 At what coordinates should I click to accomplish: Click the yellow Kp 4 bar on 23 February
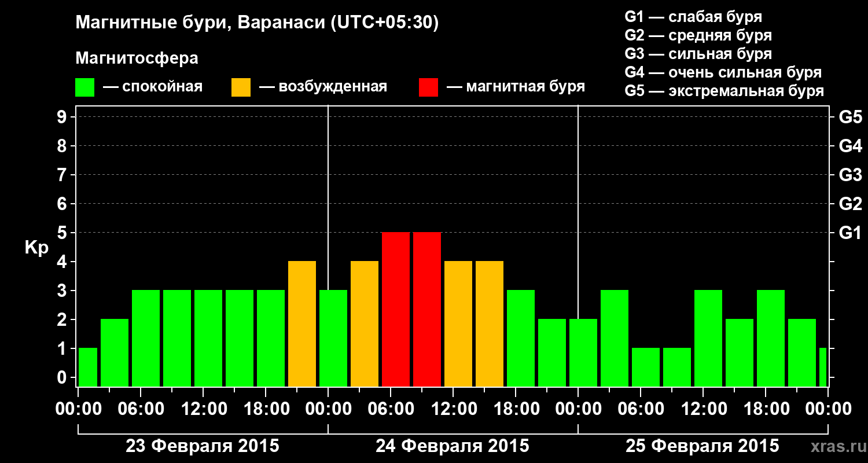(x=302, y=324)
